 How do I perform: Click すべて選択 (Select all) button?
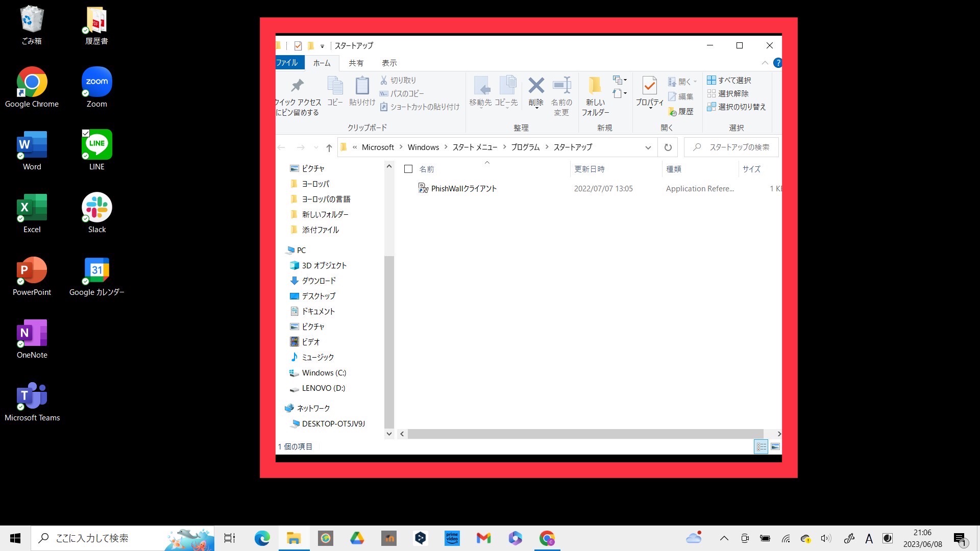click(729, 80)
